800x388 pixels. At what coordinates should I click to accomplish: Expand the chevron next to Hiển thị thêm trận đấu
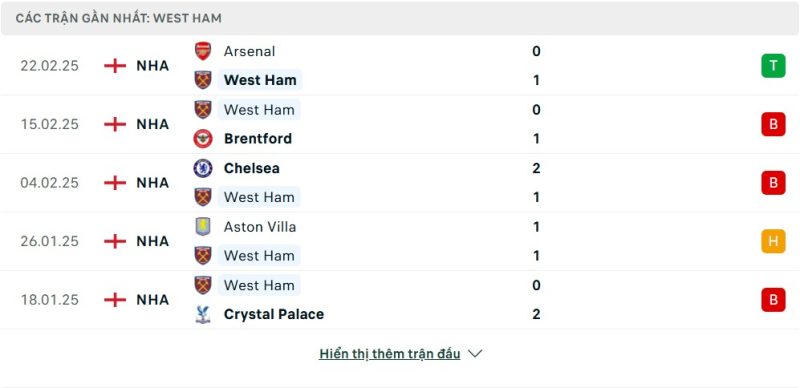coord(475,354)
